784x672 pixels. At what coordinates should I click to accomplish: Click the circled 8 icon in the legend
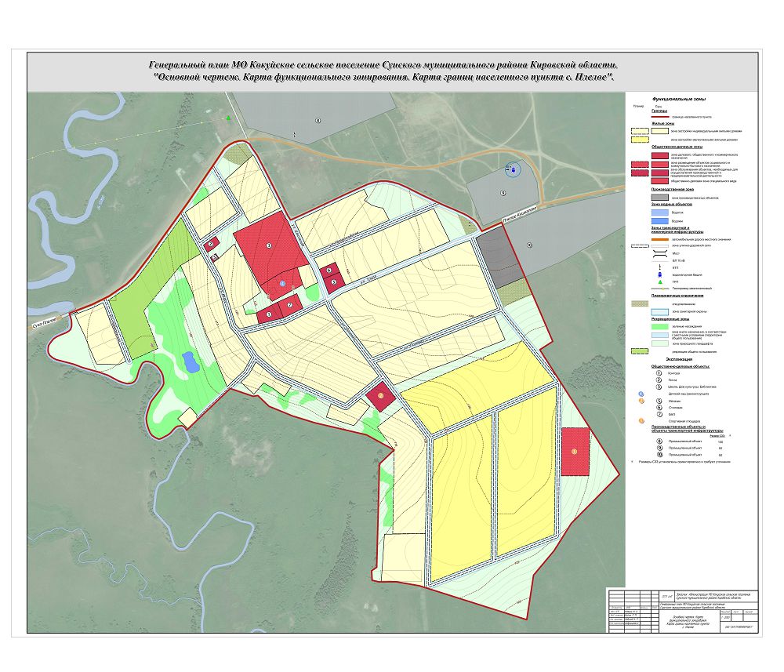coord(659,441)
